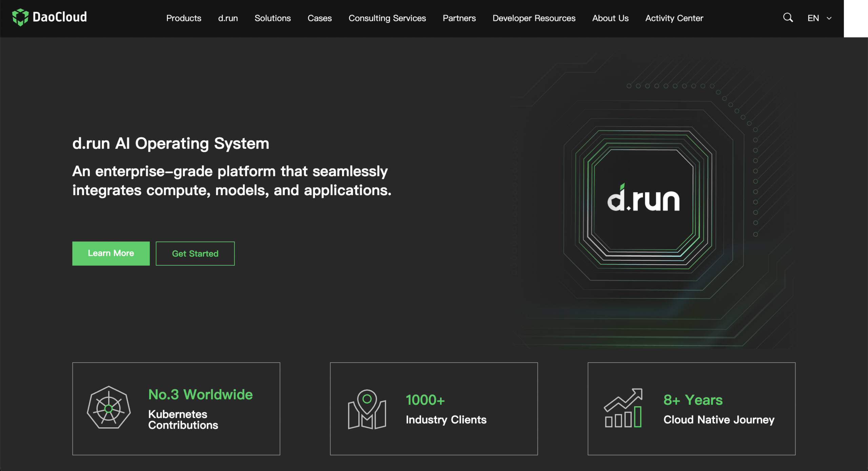Open Cases navigation item
The width and height of the screenshot is (868, 471).
coord(319,18)
